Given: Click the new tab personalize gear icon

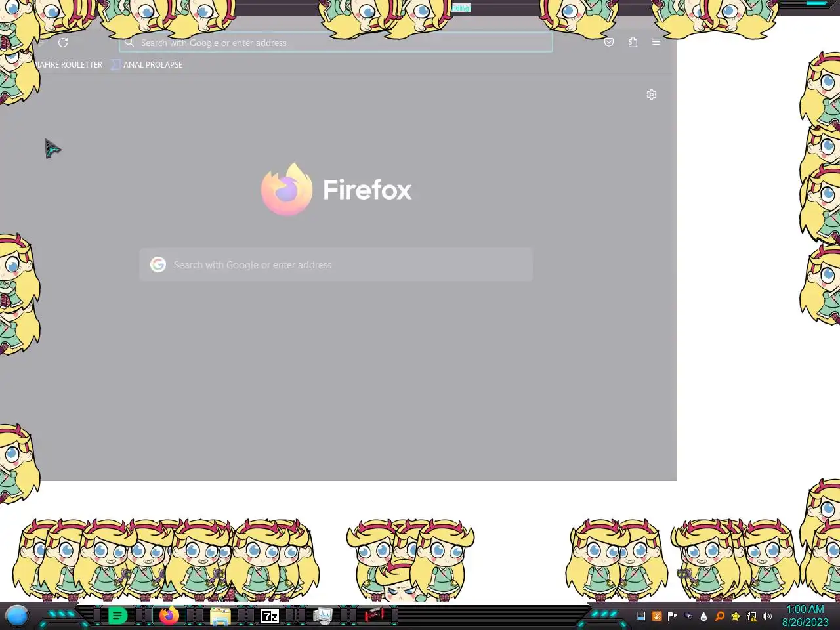Looking at the screenshot, I should pyautogui.click(x=652, y=94).
